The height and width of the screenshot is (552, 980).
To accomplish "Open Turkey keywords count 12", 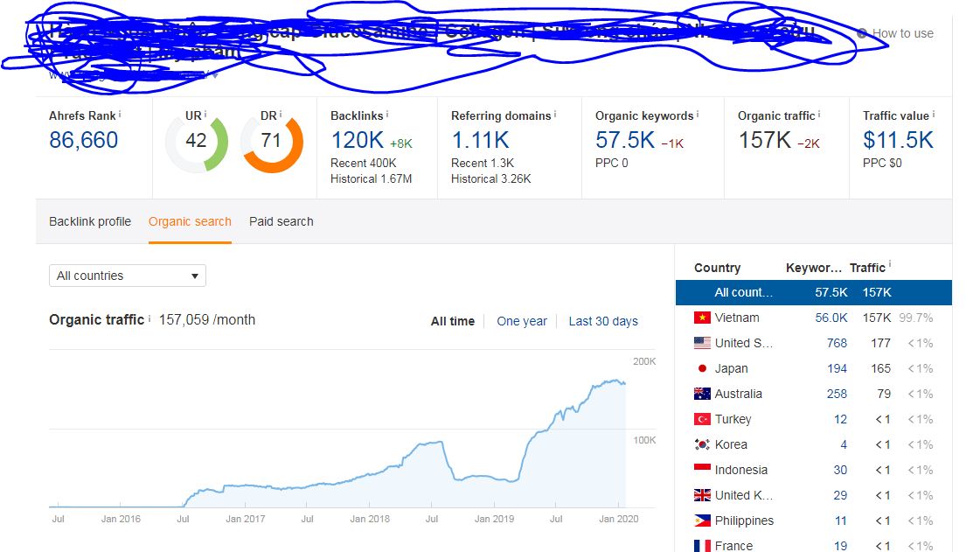I will pos(841,420).
